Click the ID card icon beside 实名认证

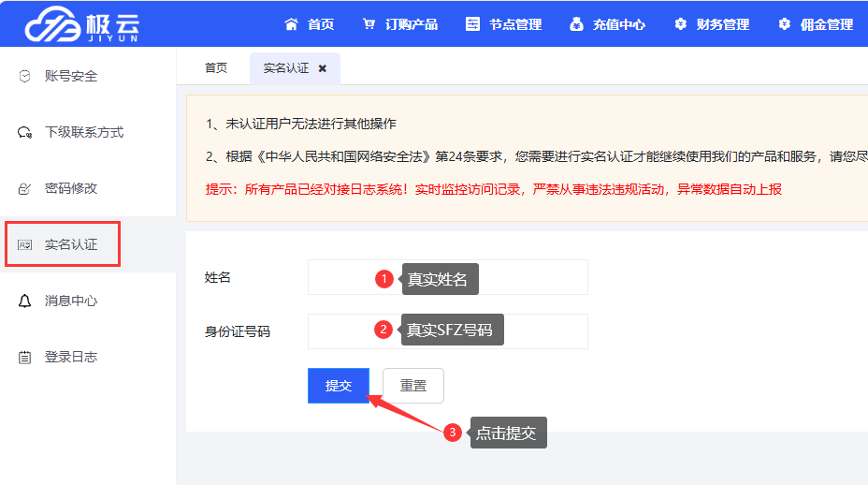[25, 244]
